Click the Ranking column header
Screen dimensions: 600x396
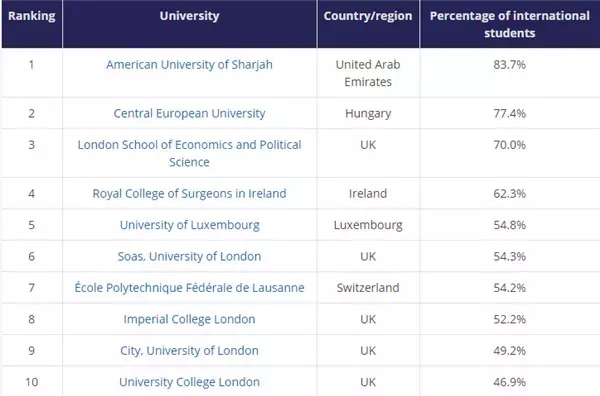32,16
